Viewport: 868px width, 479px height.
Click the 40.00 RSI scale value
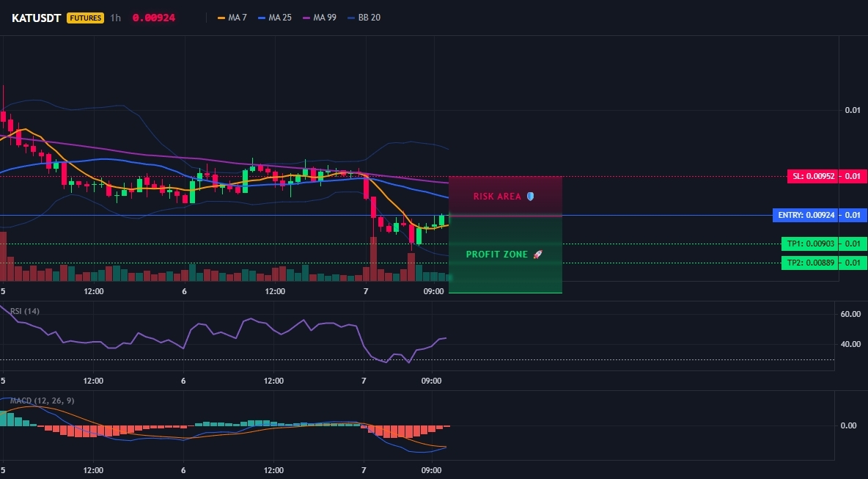(850, 344)
